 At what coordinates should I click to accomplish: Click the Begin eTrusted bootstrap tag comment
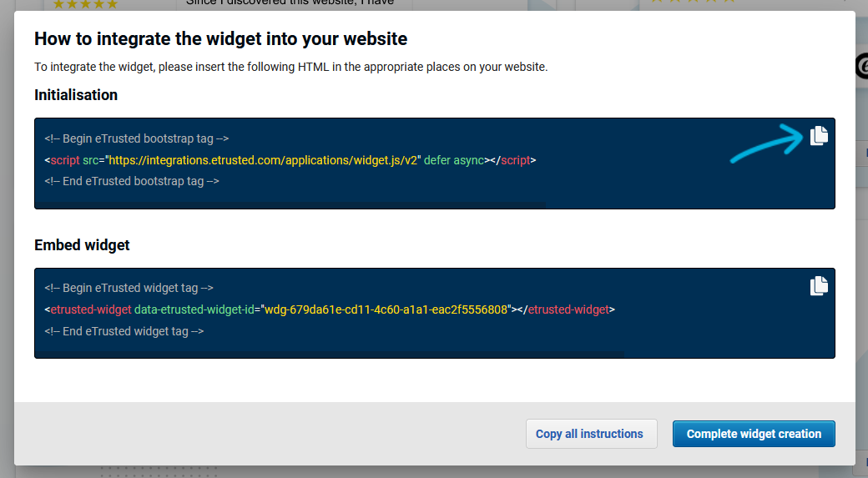point(137,138)
